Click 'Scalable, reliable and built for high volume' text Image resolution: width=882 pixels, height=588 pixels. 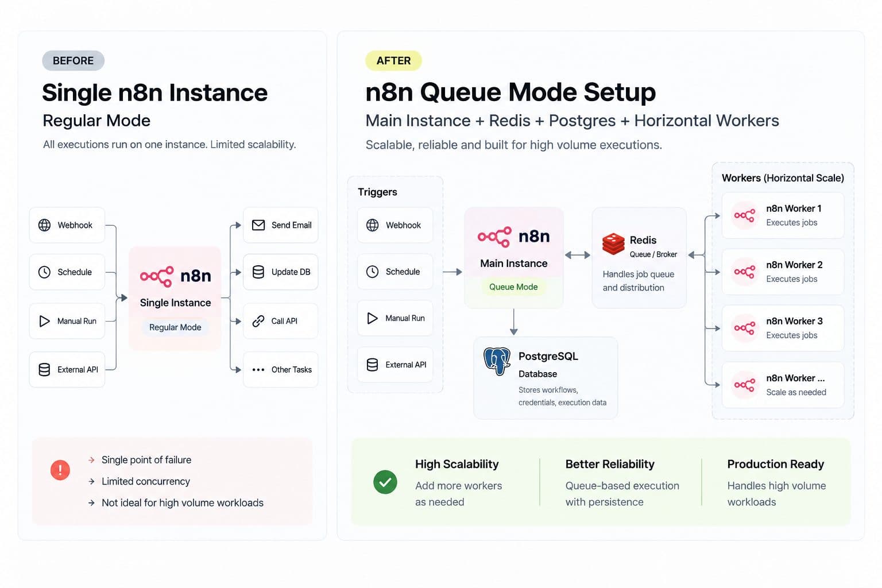(x=514, y=145)
